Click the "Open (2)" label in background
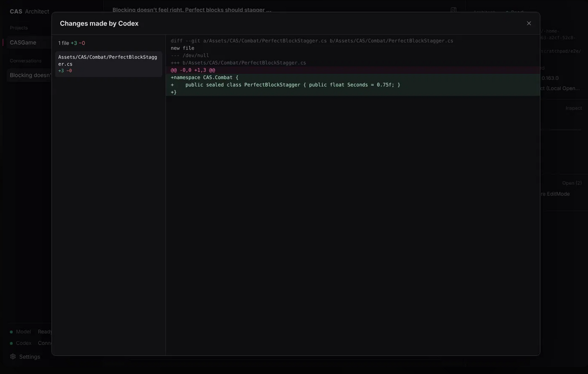588x374 pixels. pyautogui.click(x=572, y=183)
